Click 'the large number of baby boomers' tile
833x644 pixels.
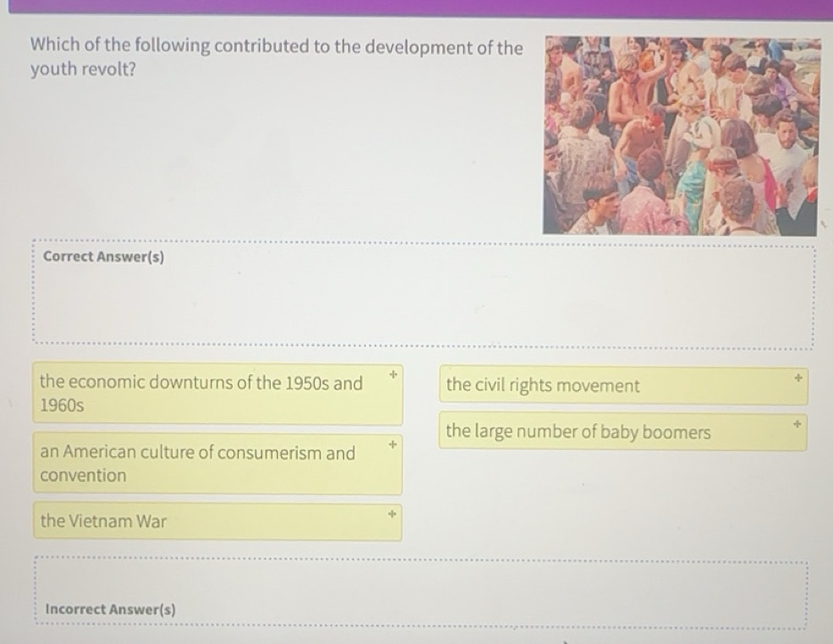coord(579,432)
